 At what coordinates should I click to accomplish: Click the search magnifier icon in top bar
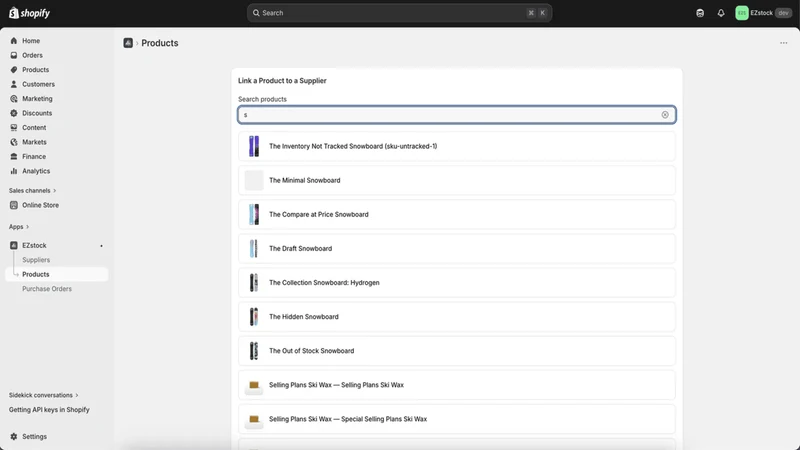click(256, 13)
